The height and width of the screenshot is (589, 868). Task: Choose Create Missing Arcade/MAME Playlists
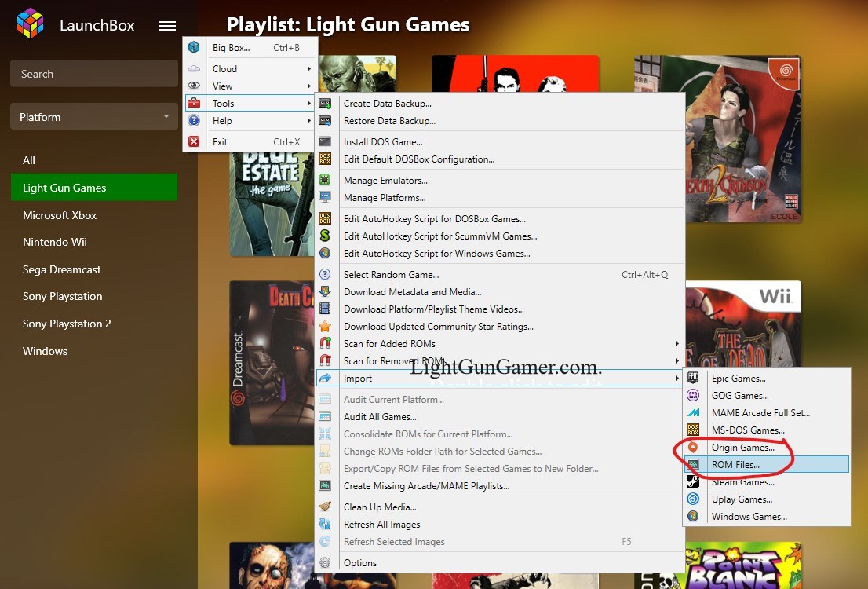500,486
